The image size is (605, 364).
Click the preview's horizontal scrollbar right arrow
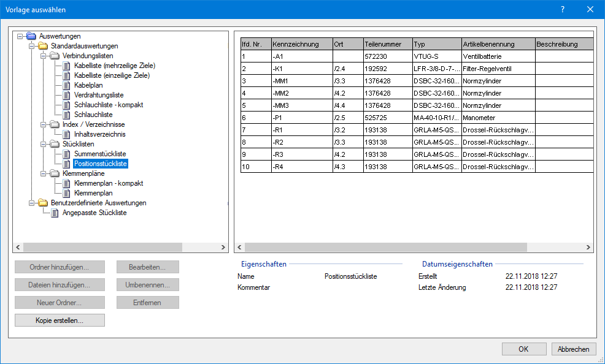pyautogui.click(x=588, y=247)
